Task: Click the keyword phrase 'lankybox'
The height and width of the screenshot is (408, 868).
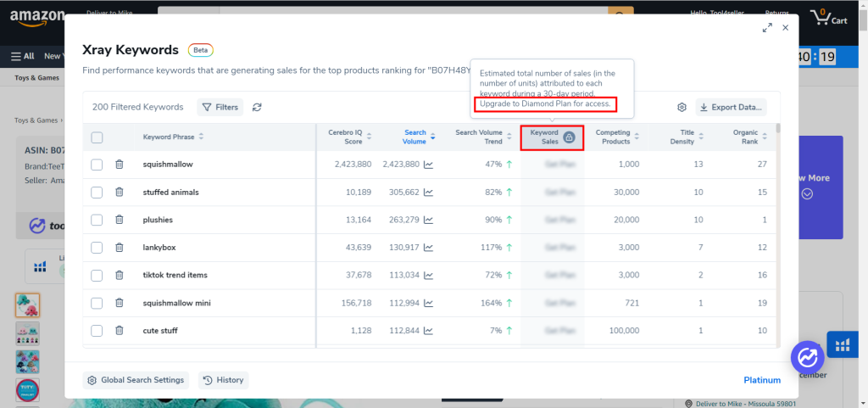Action: click(159, 248)
